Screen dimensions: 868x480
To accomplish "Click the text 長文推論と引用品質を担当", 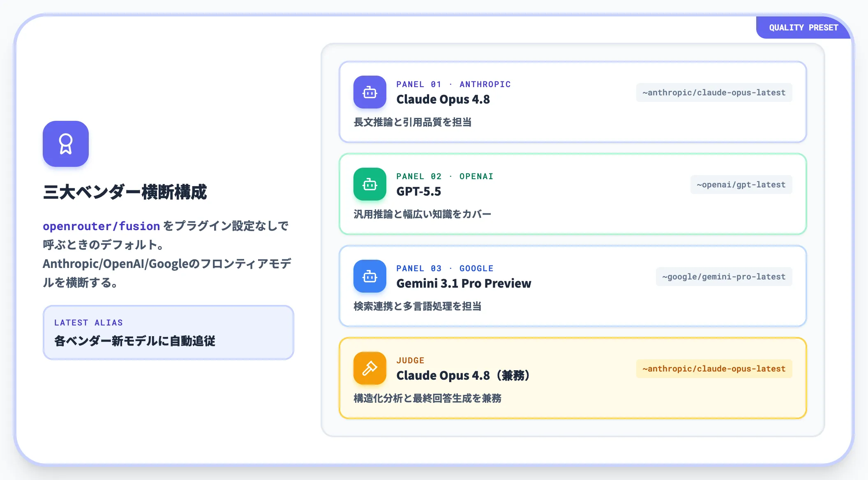I will coord(413,122).
